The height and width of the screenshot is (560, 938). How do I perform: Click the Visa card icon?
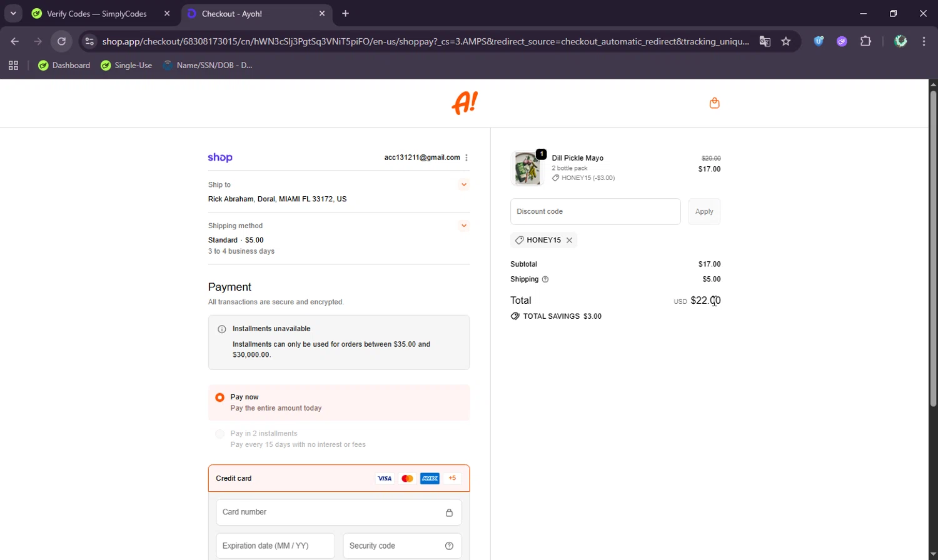(385, 479)
